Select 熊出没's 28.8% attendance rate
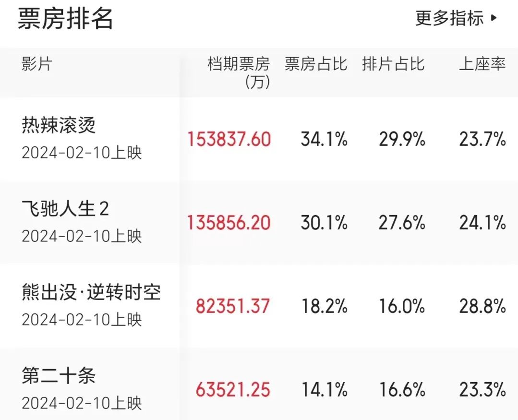 coord(482,306)
